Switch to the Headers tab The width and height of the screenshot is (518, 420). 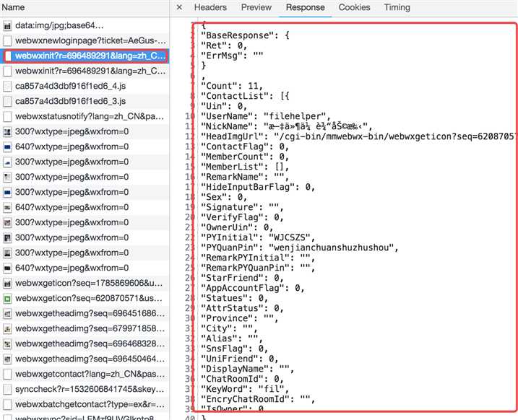pyautogui.click(x=210, y=7)
